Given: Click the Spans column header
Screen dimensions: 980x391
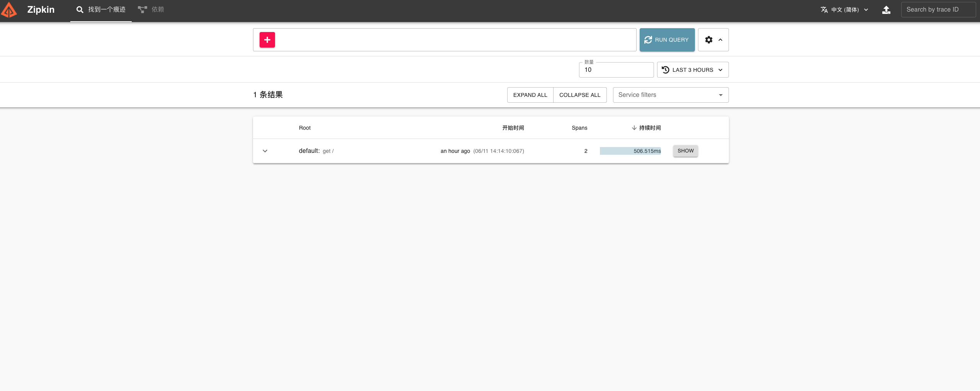Looking at the screenshot, I should 579,128.
